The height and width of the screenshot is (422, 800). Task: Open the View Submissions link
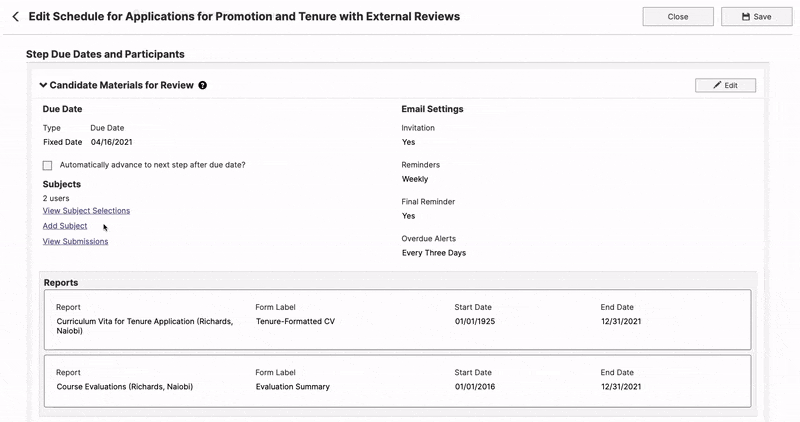(x=76, y=241)
